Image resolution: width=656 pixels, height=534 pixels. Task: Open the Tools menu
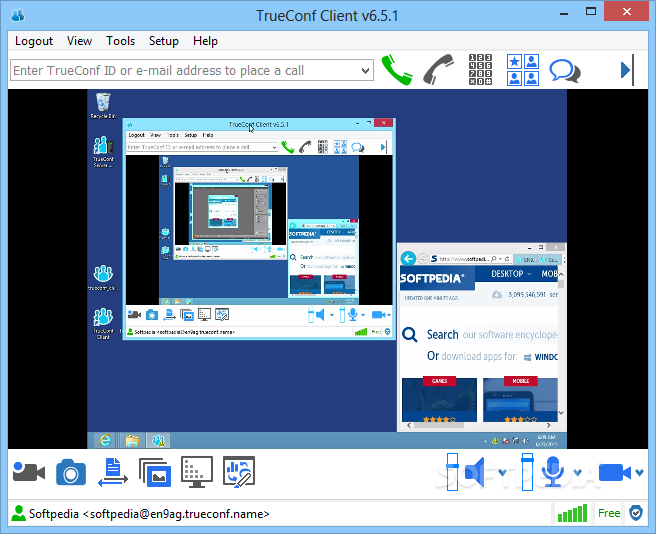pyautogui.click(x=120, y=41)
